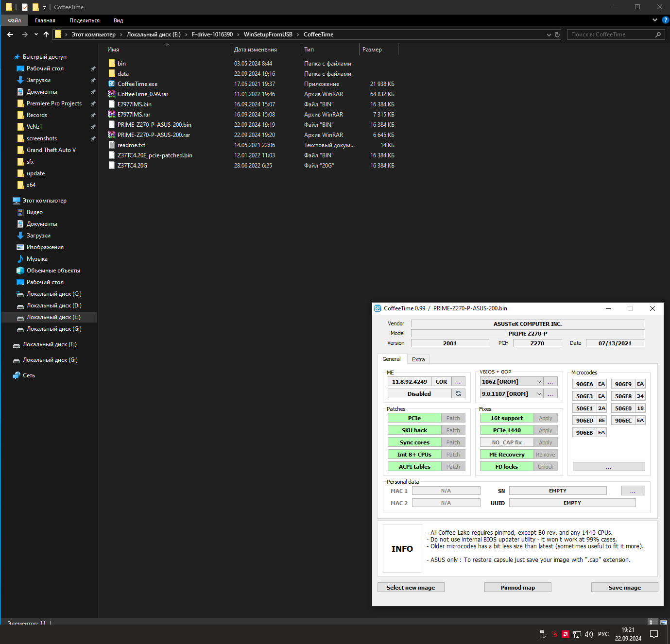
Task: Click the Видео icon under Этот компьютер
Action: 20,212
